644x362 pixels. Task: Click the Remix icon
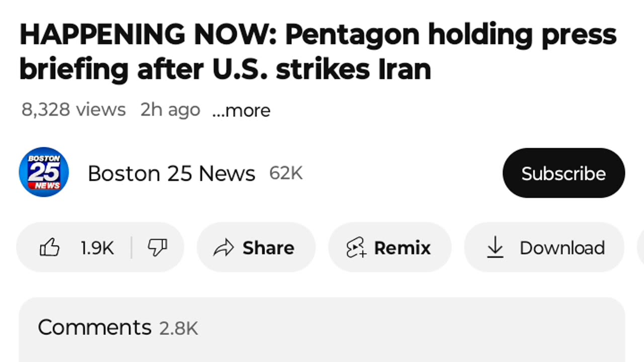(356, 248)
